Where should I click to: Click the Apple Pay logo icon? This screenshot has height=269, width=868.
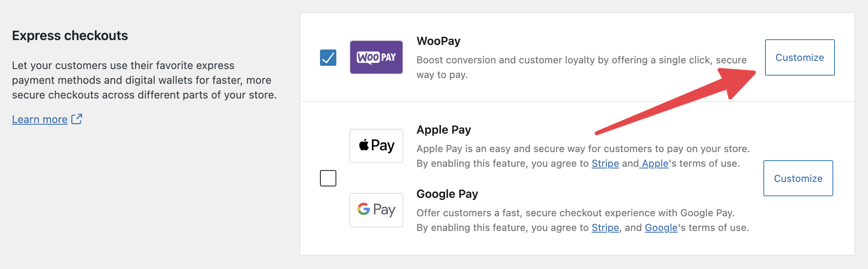click(376, 146)
